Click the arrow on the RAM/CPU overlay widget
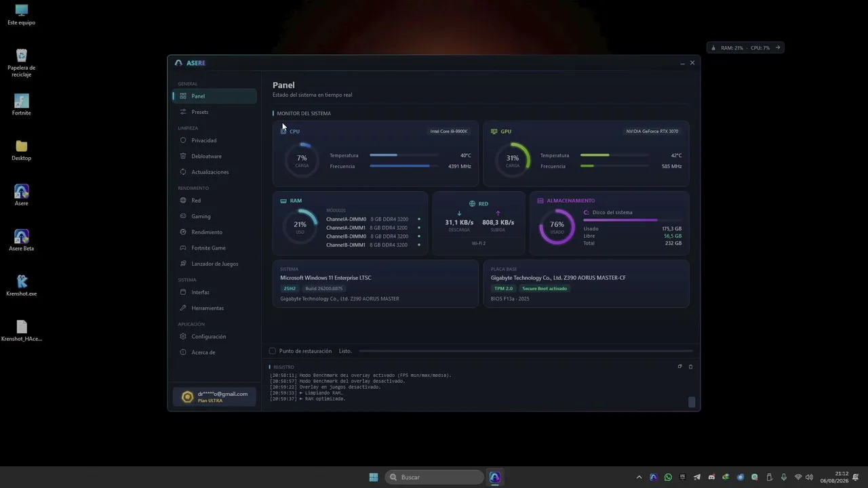Screen dimensions: 868x488 [778, 47]
